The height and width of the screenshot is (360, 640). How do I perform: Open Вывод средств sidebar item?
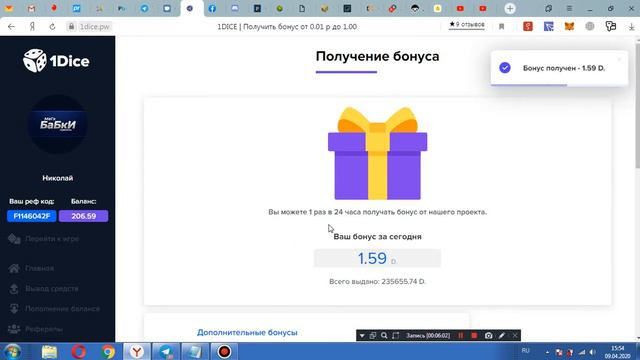pos(51,289)
